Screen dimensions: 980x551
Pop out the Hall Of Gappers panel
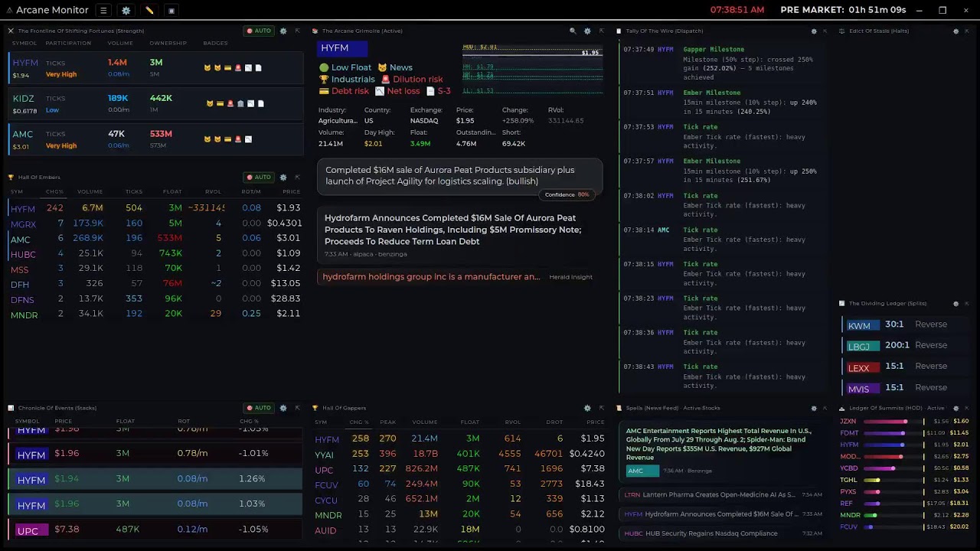tap(601, 408)
